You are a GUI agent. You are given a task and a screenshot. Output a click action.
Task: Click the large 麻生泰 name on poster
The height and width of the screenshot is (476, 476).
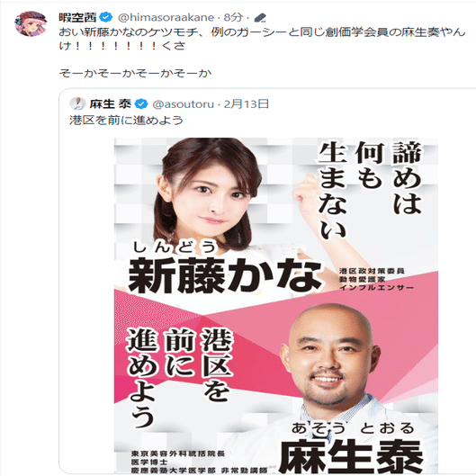point(351,457)
